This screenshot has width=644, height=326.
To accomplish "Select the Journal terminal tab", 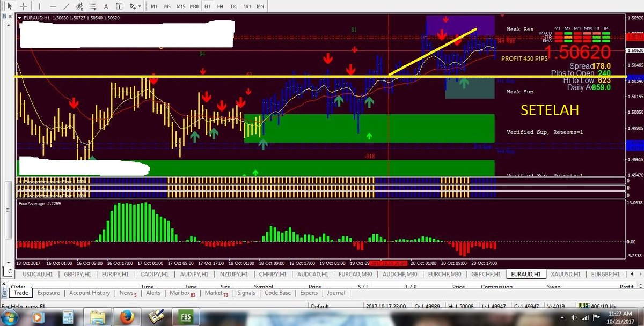I will pos(336,293).
